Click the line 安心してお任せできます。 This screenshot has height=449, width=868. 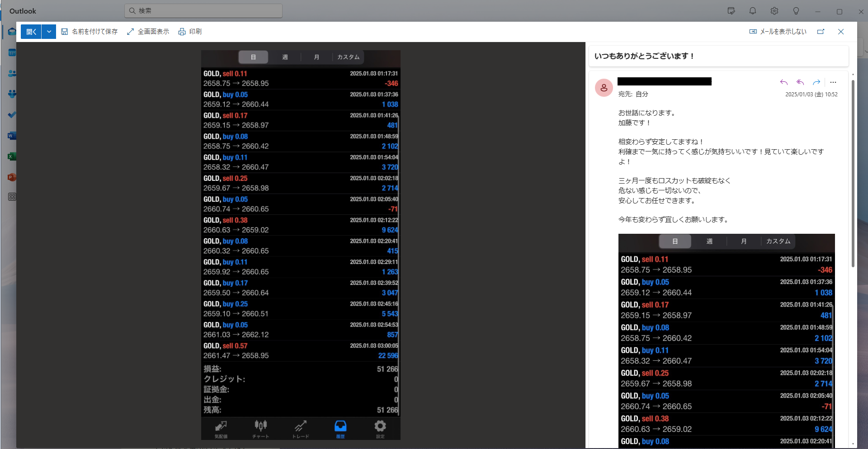pyautogui.click(x=658, y=200)
